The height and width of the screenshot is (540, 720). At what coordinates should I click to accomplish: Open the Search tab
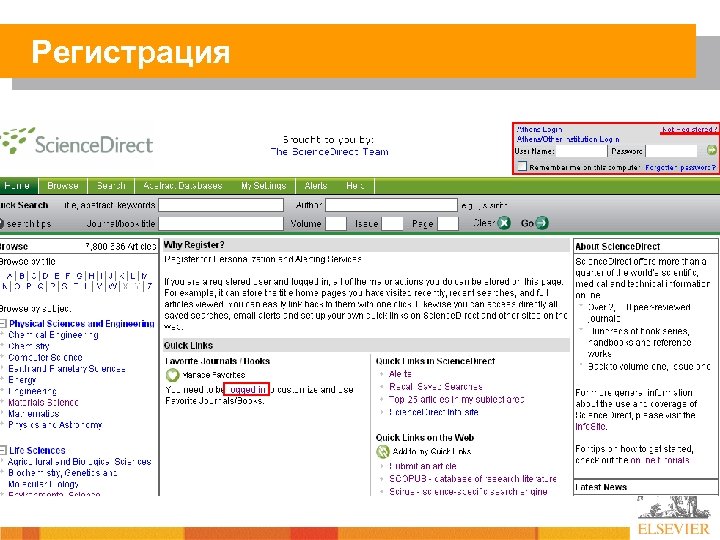(x=111, y=186)
